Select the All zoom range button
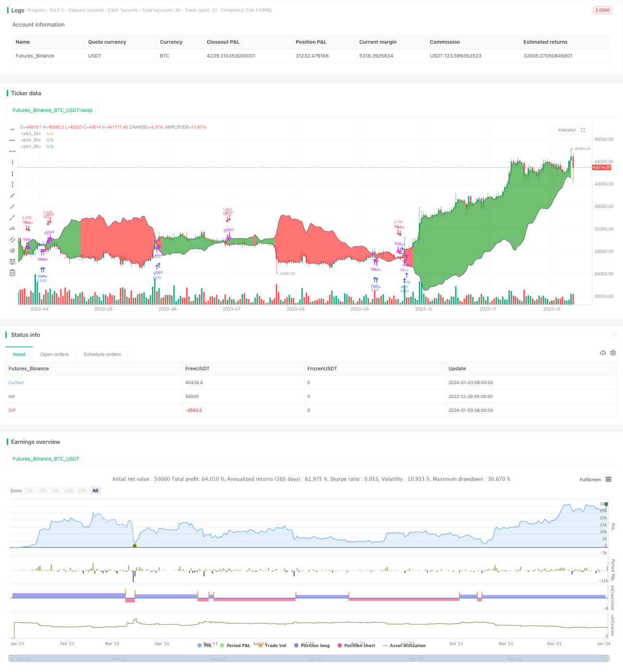The image size is (623, 672). 95,490
